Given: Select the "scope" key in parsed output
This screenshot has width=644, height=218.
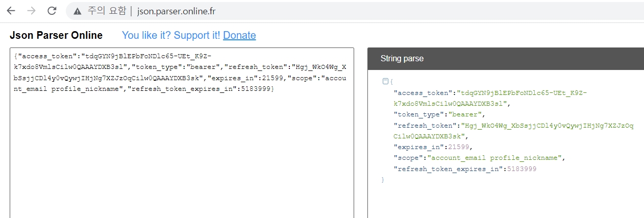Looking at the screenshot, I should pos(408,158).
